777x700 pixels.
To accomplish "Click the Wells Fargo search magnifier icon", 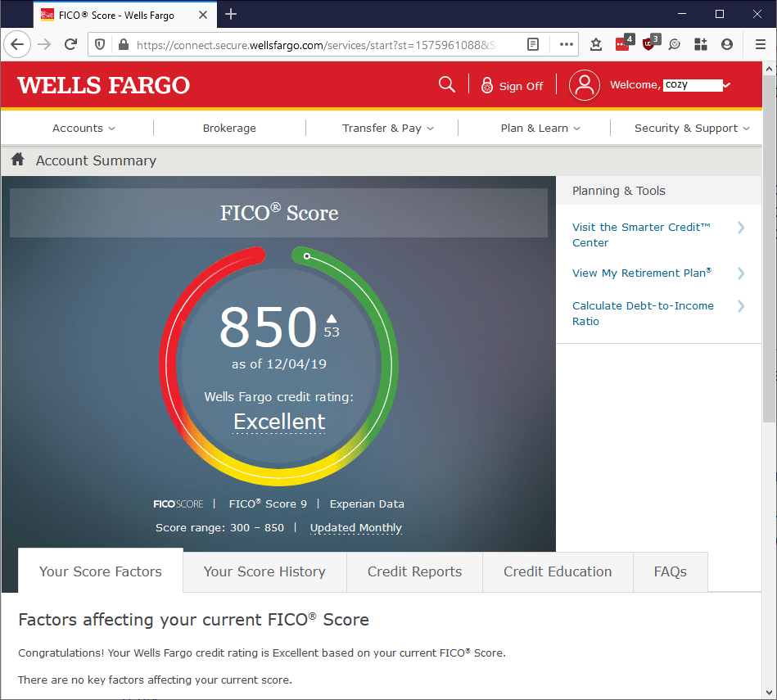I will point(446,84).
